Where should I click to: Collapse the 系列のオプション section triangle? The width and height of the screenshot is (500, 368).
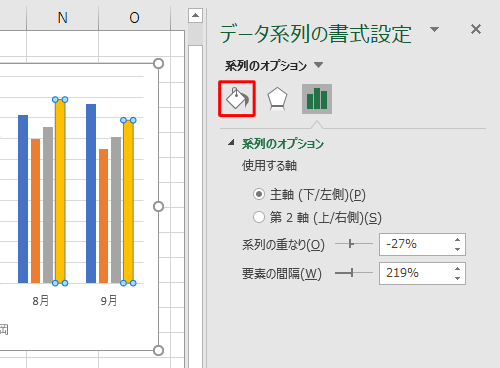click(x=231, y=143)
